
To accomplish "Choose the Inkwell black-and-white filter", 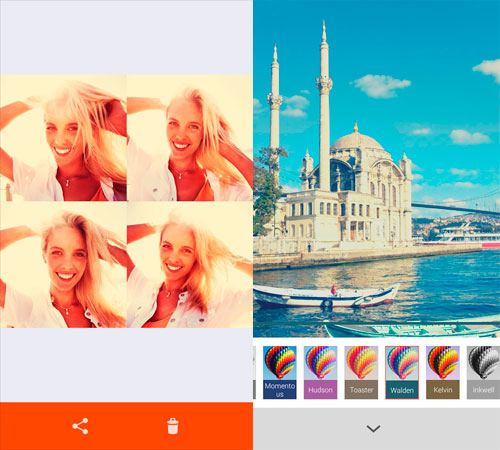I will pos(483,372).
